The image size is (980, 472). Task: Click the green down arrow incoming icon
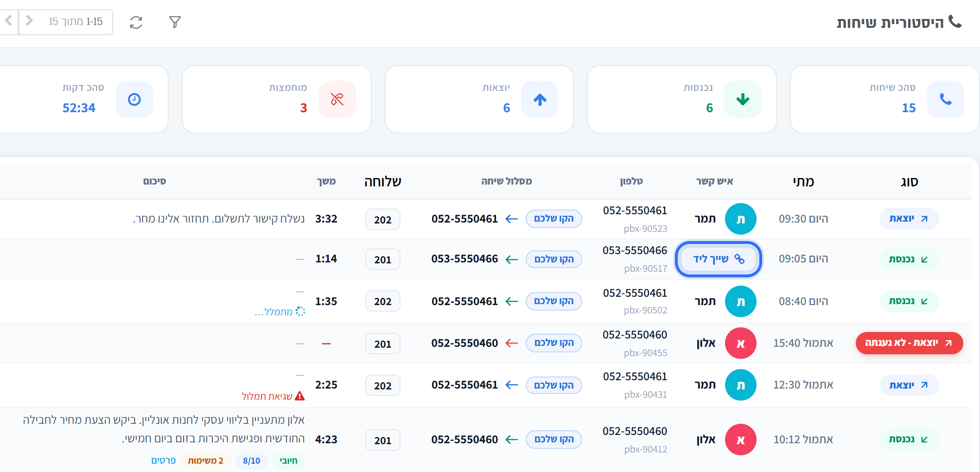coord(743,99)
